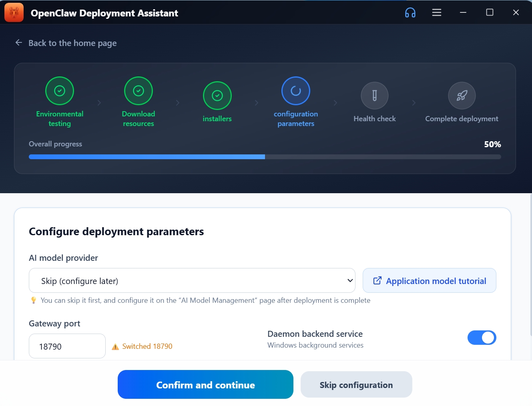The width and height of the screenshot is (532, 406).
Task: Click the Complete deployment rocket icon
Action: (462, 96)
